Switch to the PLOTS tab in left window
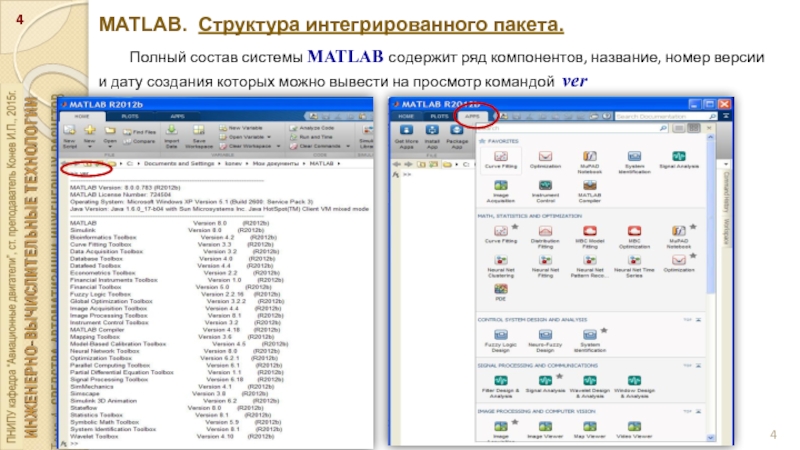This screenshot has width=800, height=450. [x=132, y=115]
